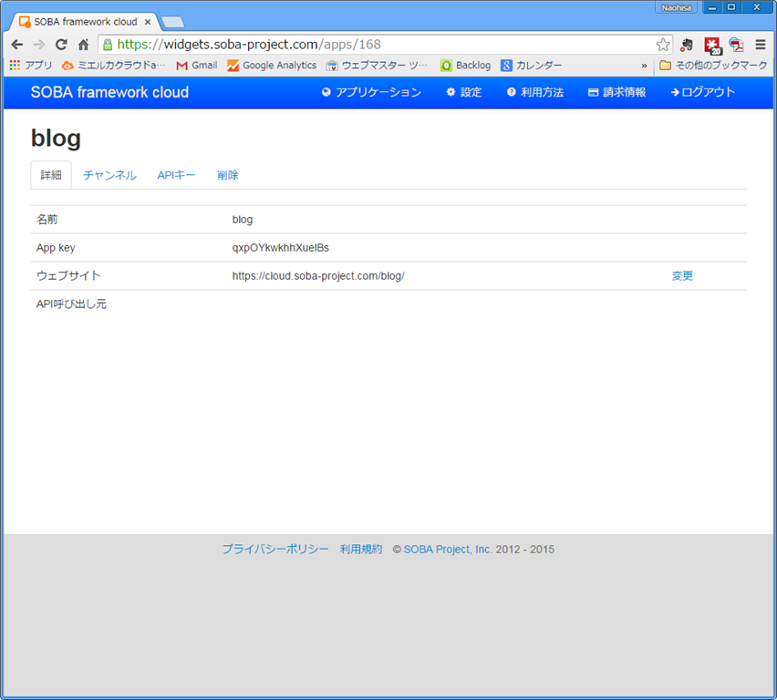Click the App key value qxpOYkwkhhXuelBs
Image resolution: width=777 pixels, height=700 pixels.
click(281, 248)
